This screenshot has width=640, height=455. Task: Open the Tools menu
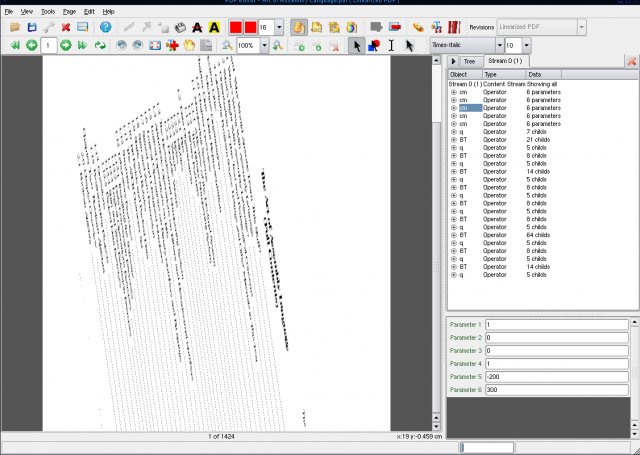point(46,10)
